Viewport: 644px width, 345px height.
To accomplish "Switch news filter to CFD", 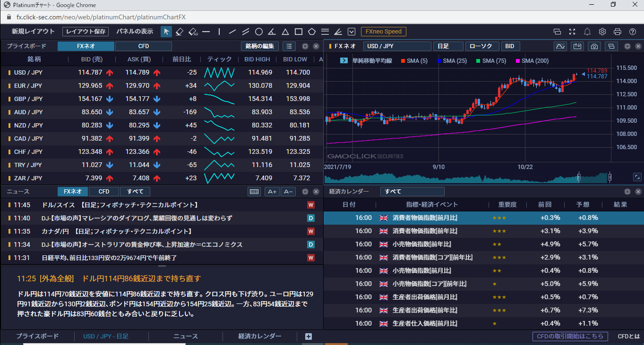I will click(104, 192).
